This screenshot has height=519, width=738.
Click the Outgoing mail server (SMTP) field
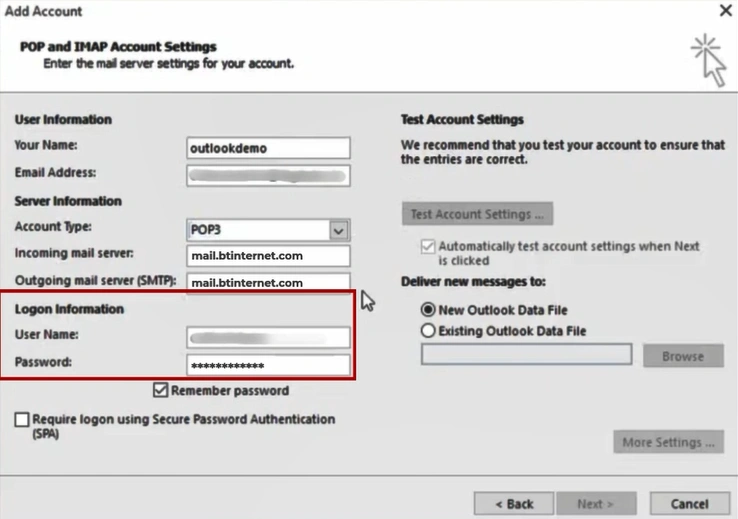click(x=268, y=282)
